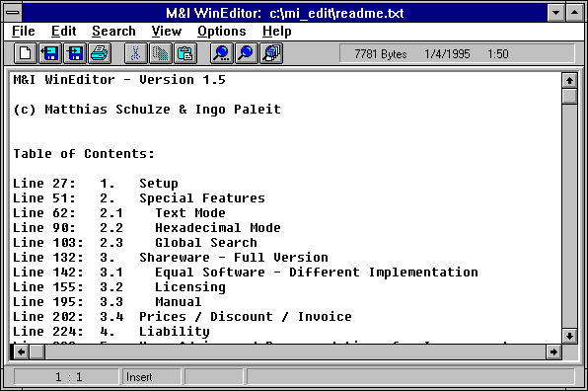
Task: Click the Cut scissors icon
Action: pyautogui.click(x=135, y=53)
